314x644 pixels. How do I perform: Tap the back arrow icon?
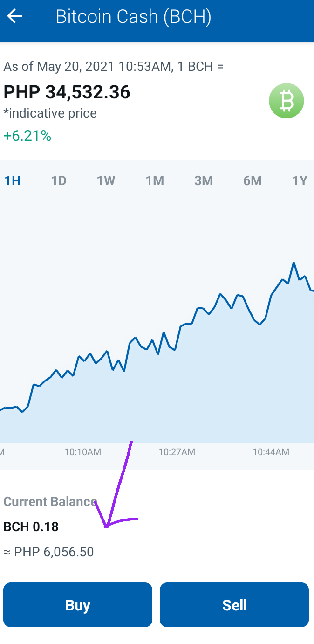point(14,17)
